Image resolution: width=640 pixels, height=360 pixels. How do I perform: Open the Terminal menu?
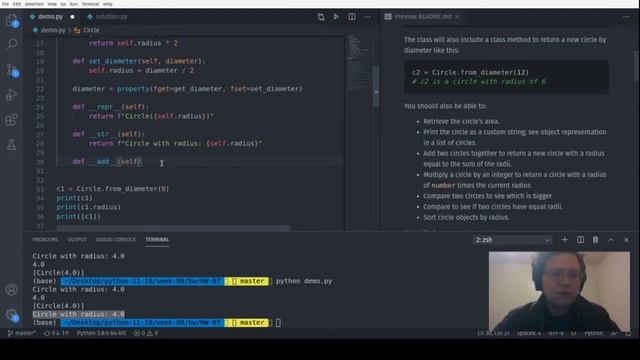pos(90,4)
